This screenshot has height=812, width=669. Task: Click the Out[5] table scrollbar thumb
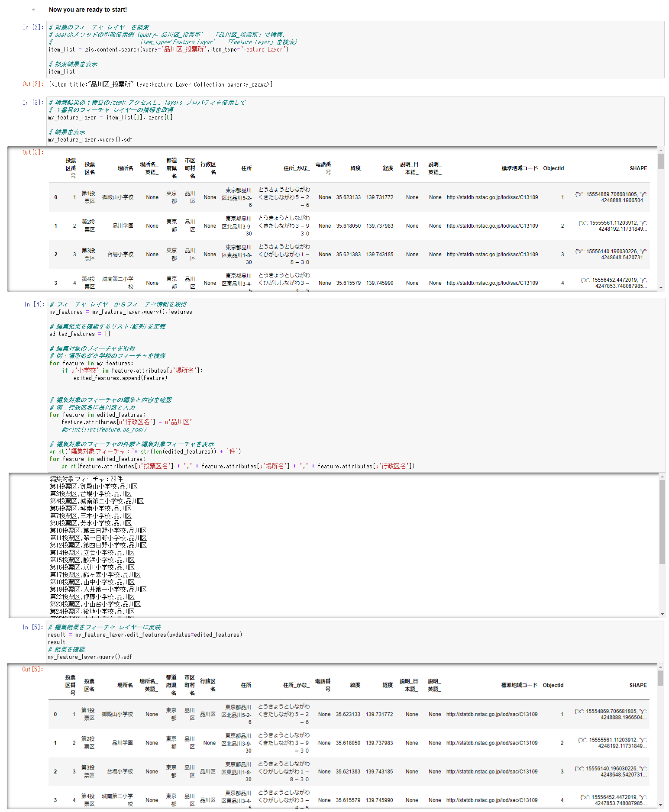point(660,678)
